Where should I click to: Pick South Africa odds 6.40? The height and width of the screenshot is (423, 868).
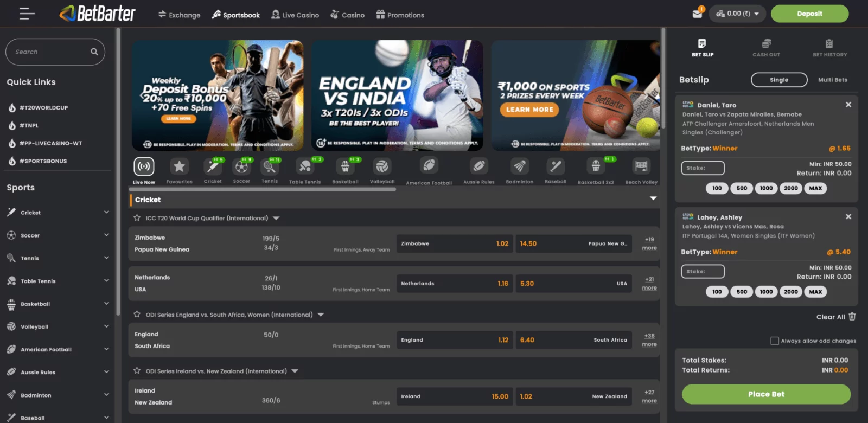click(573, 340)
